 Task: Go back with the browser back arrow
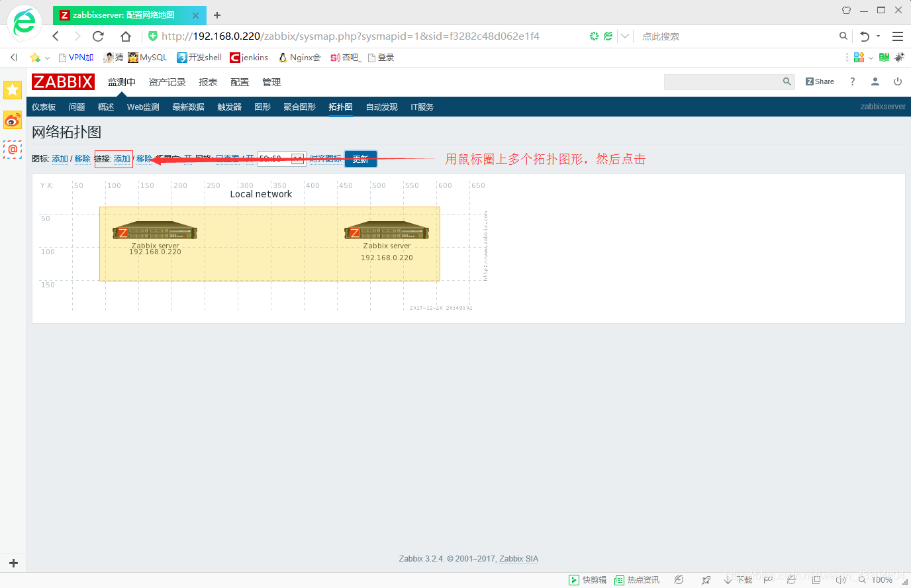(x=56, y=36)
